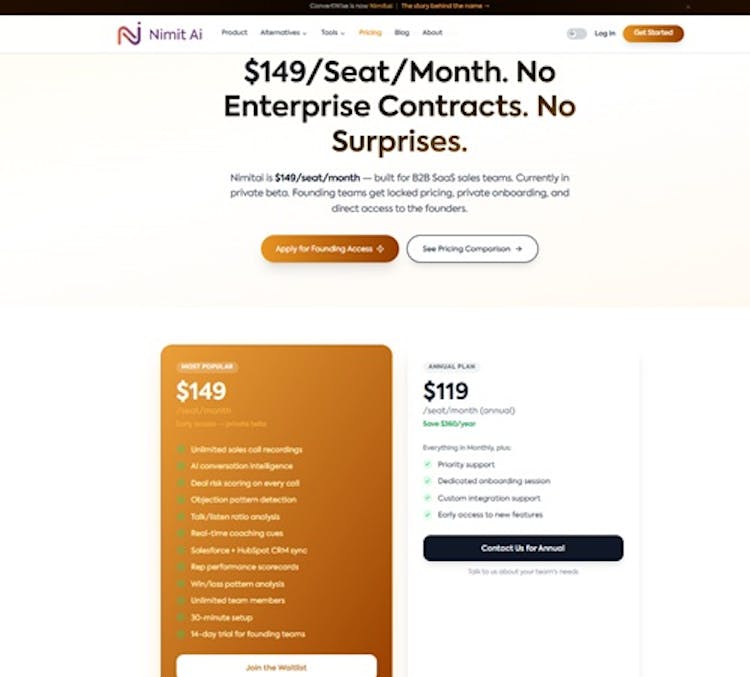Select the About nav item

click(x=432, y=33)
